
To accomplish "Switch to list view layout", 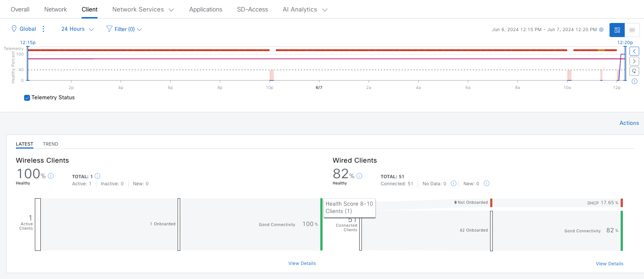I will 632,30.
